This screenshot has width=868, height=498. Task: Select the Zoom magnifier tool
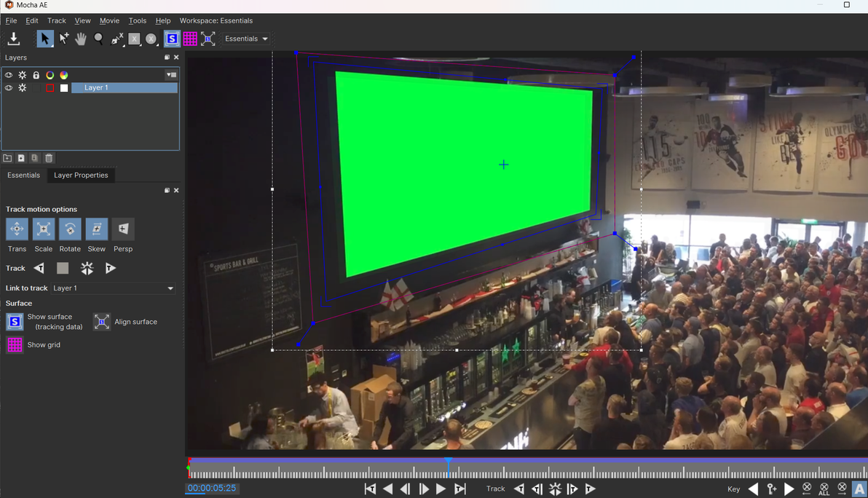98,39
